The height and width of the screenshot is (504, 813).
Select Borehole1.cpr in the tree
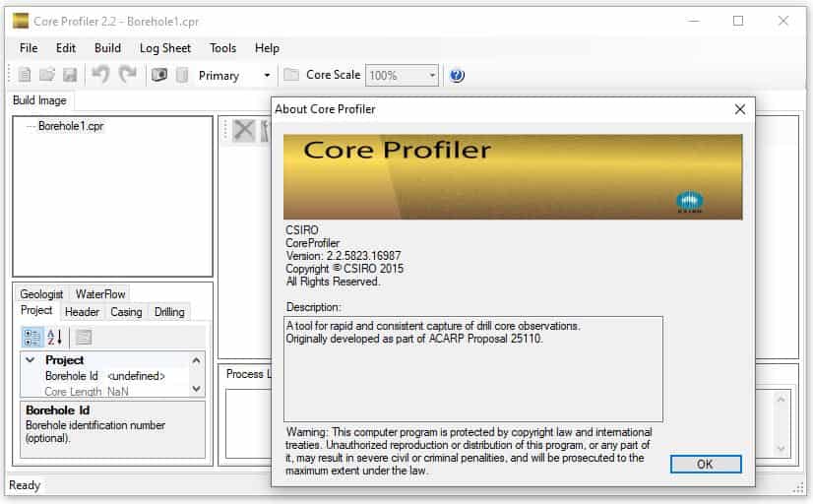[71, 126]
